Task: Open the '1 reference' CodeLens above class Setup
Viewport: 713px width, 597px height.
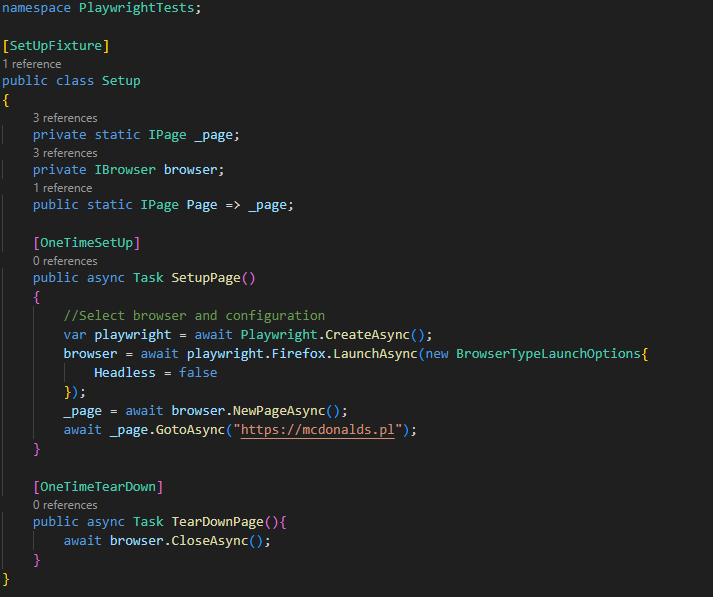Action: point(32,64)
